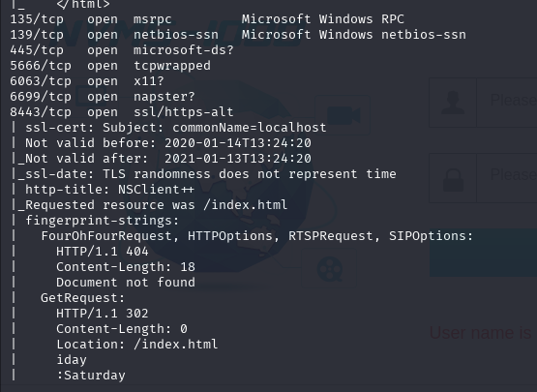Click the 8443/tcp ssl/https-alt line
Image resolution: width=537 pixels, height=392 pixels.
click(122, 112)
